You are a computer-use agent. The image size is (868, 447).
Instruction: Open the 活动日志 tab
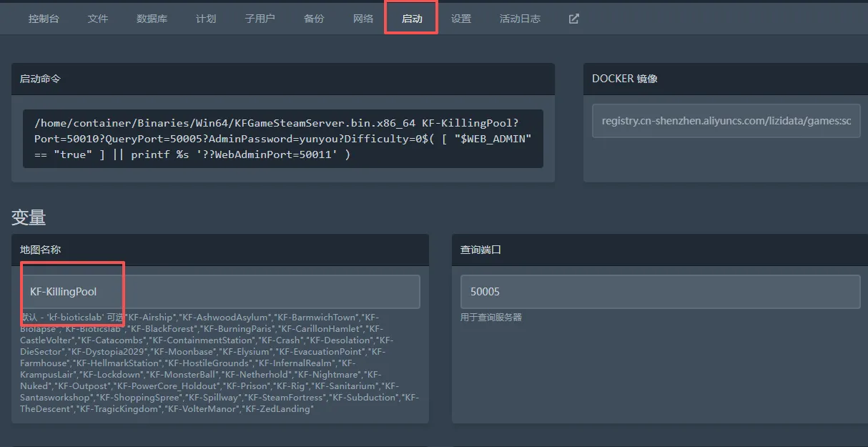coord(520,19)
